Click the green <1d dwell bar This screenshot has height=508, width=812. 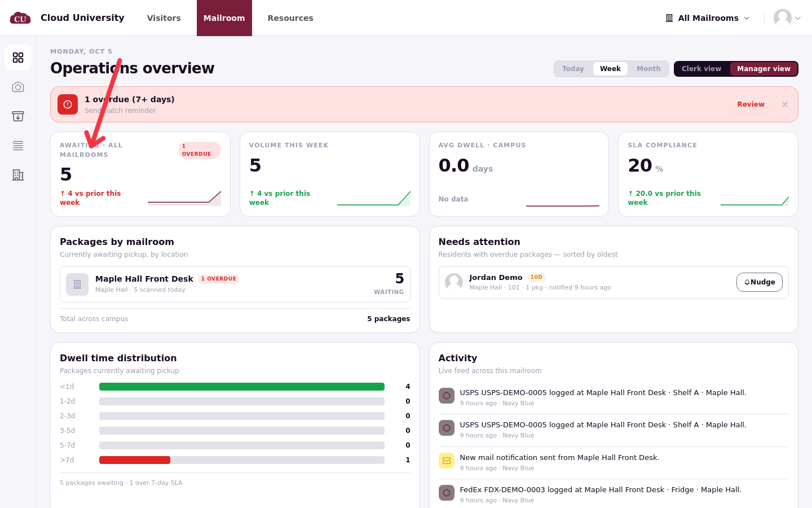click(242, 387)
